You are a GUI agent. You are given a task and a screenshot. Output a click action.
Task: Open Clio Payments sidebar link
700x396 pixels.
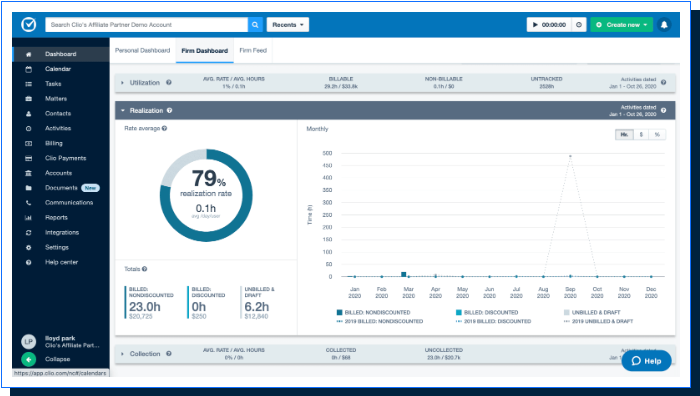pyautogui.click(x=66, y=158)
